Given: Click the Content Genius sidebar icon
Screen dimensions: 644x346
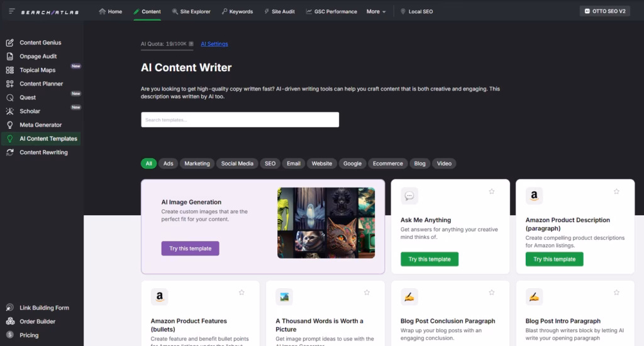Looking at the screenshot, I should [x=9, y=43].
